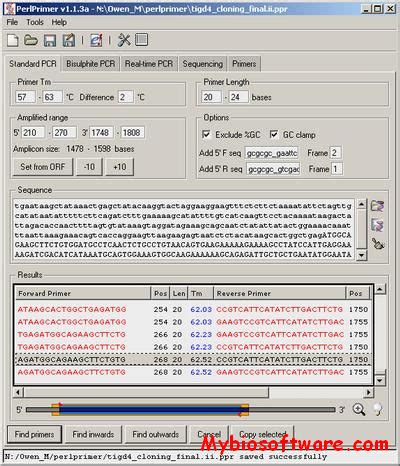Image resolution: width=400 pixels, height=466 pixels.
Task: Click the square view toolbar icon
Action: pyautogui.click(x=142, y=40)
